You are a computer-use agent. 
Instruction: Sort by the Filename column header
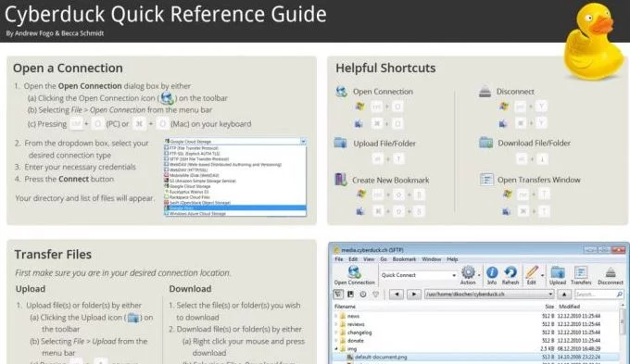(x=346, y=307)
